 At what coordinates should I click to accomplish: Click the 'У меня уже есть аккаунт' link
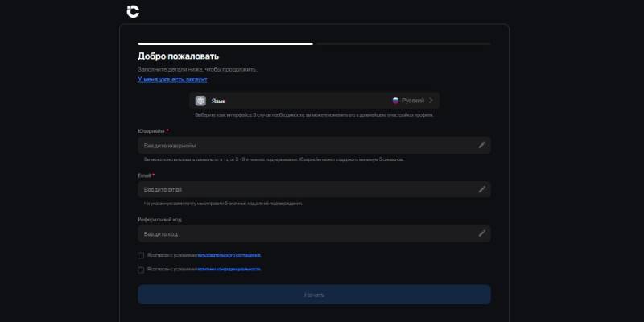pyautogui.click(x=172, y=79)
